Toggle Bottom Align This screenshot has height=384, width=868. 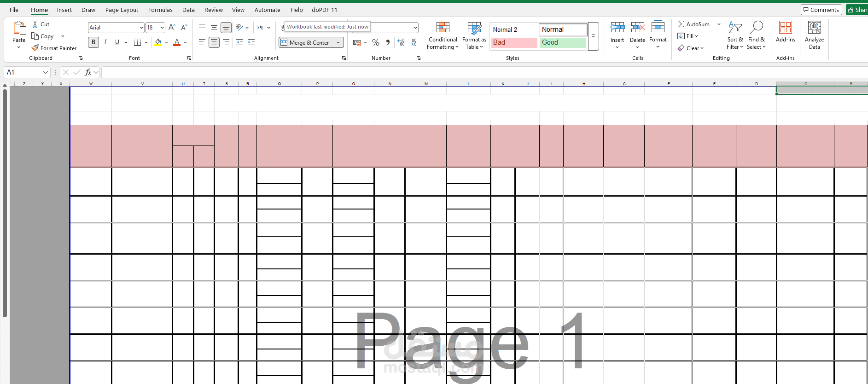pos(226,28)
